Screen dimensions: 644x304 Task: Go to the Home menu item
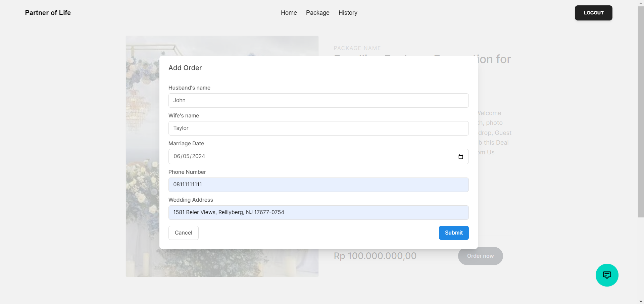coord(289,13)
